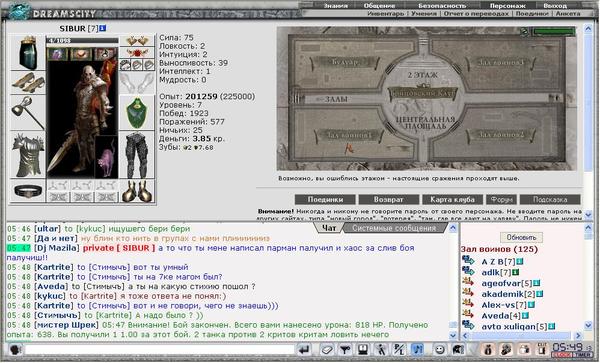Click the Выход menu item
The height and width of the screenshot is (363, 600).
(x=555, y=5)
